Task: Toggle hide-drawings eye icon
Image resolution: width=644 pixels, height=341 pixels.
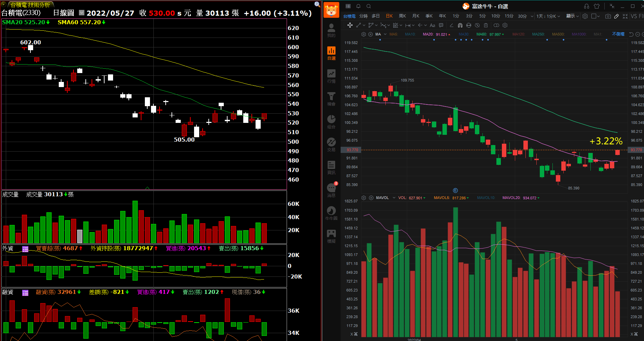Action: [477, 25]
